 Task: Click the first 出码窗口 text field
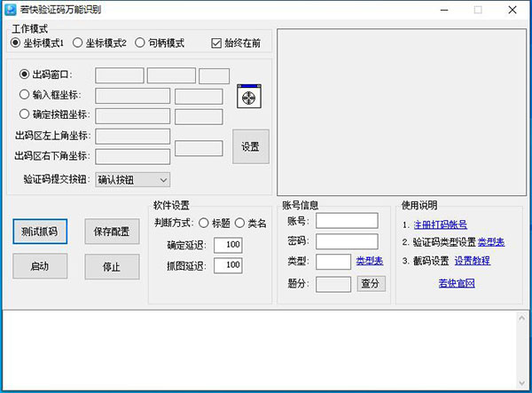point(120,75)
